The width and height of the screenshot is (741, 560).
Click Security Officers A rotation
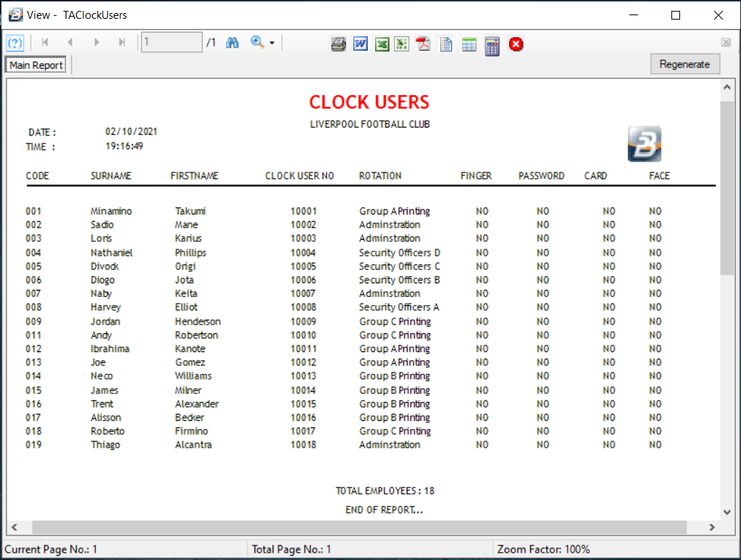tap(399, 307)
